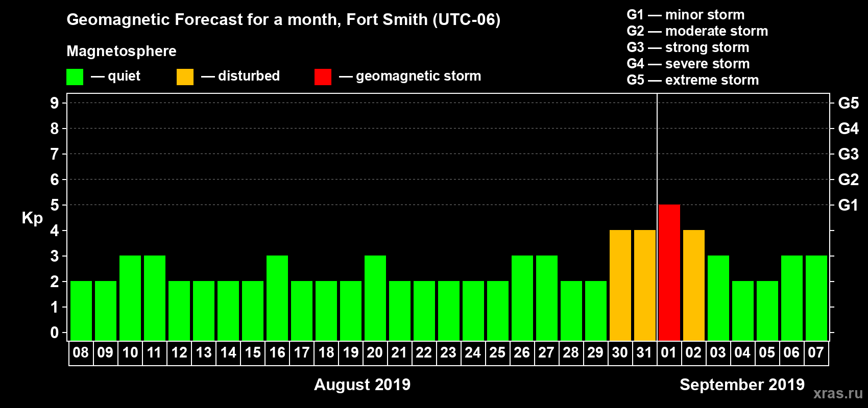Click the Magnetosphere heading
Screen dimensions: 868x408
pyautogui.click(x=122, y=51)
